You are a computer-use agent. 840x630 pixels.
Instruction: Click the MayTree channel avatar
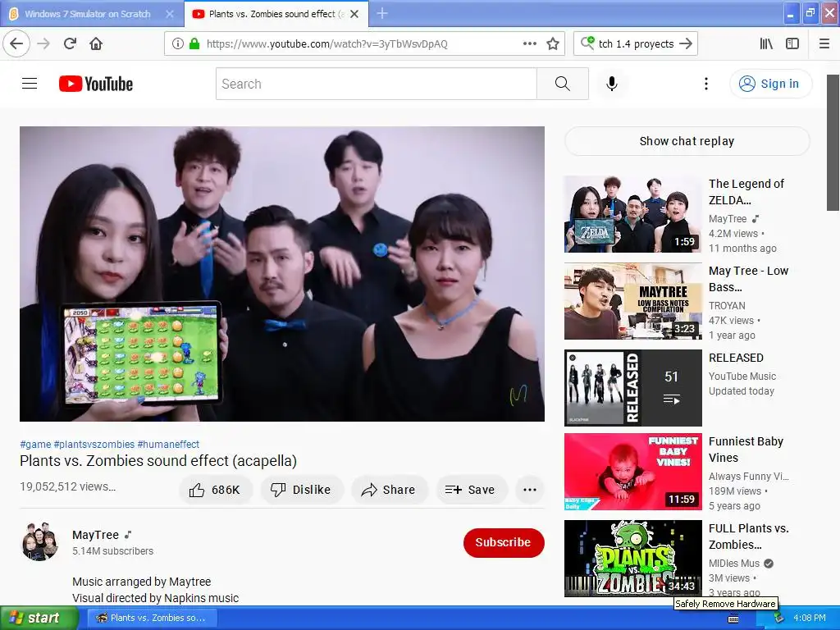click(x=39, y=541)
